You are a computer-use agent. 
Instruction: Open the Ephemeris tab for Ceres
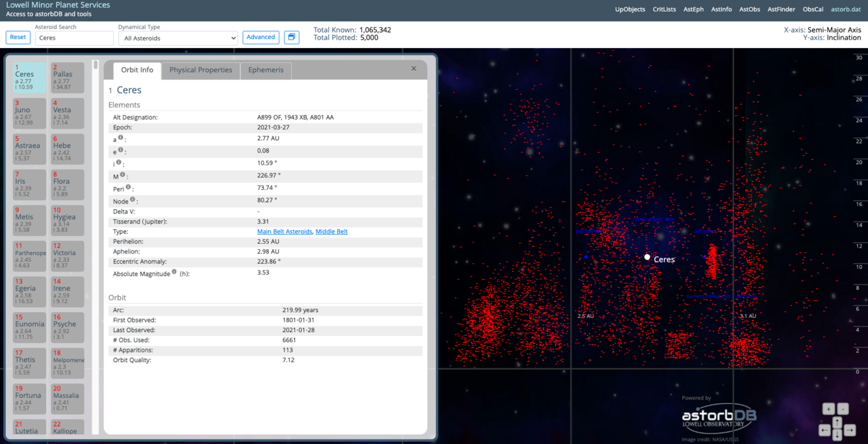point(266,70)
